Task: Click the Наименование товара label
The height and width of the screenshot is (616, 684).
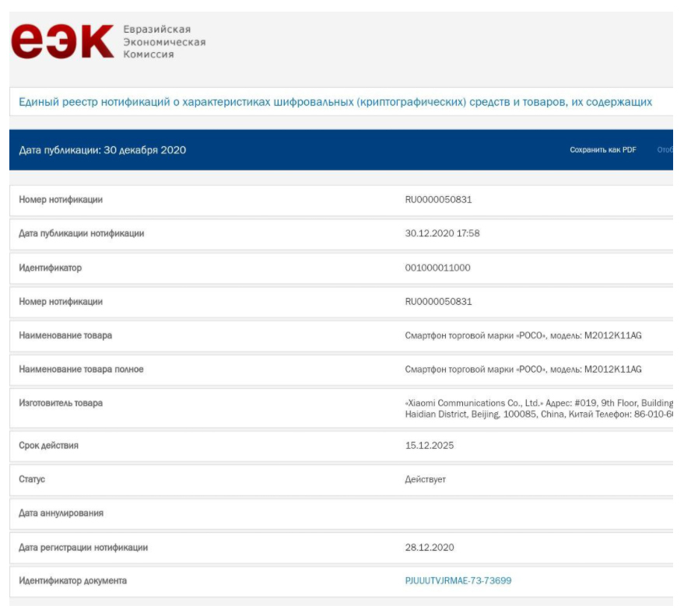Action: 65,335
